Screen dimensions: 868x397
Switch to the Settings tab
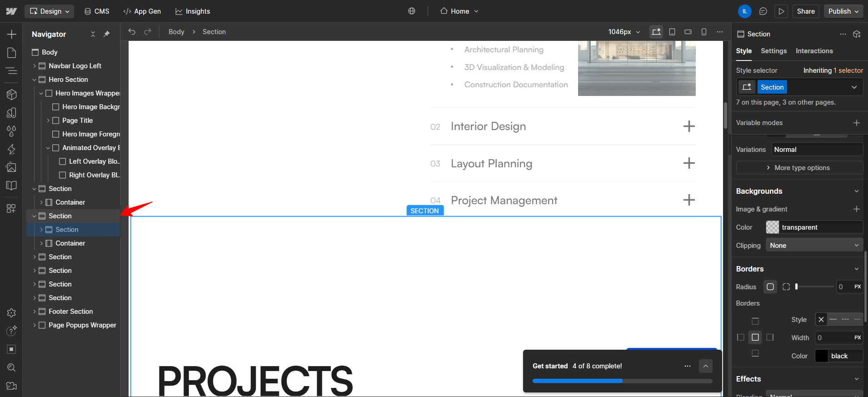tap(774, 51)
